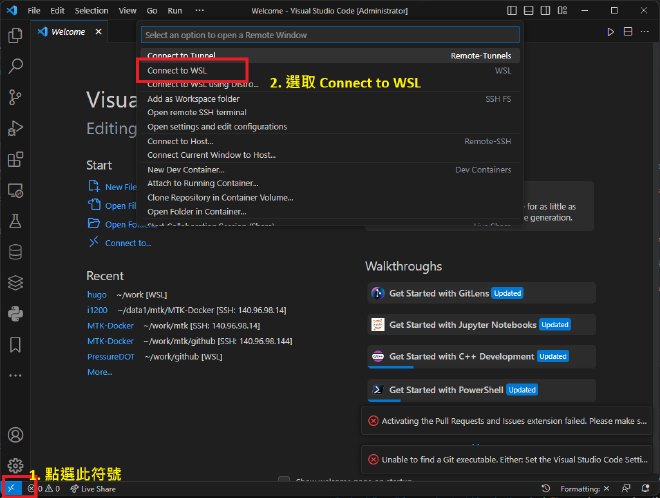
Task: Open the database cylinder icon in activity bar
Action: [15, 252]
